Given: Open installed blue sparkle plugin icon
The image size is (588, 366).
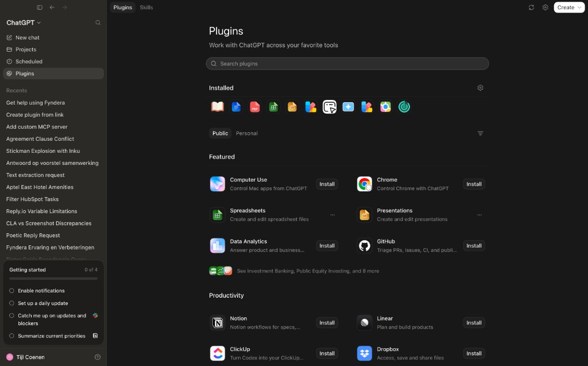Looking at the screenshot, I should (x=348, y=107).
